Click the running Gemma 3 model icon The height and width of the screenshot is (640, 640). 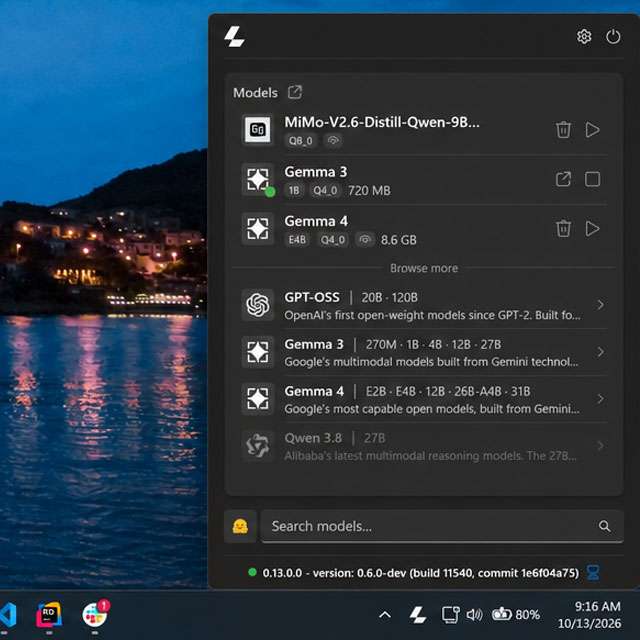[258, 179]
